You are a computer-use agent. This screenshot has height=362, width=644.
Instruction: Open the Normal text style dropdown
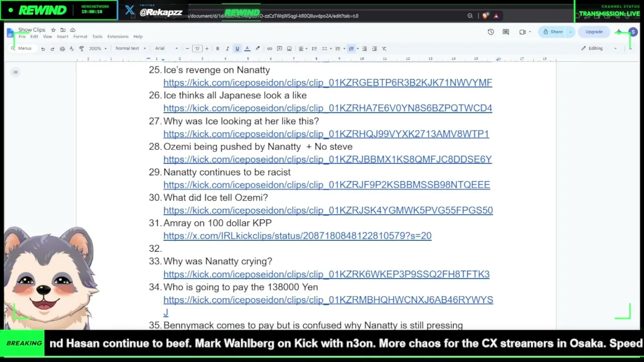130,49
